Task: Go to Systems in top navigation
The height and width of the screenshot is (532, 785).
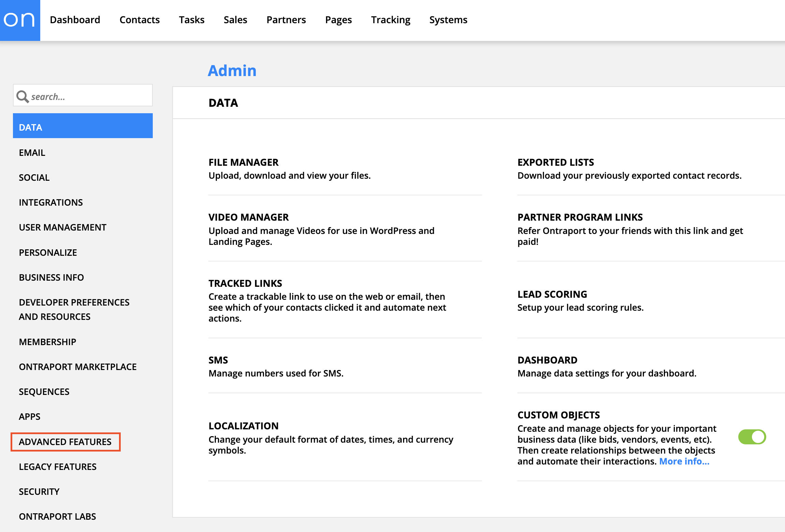Action: point(448,20)
